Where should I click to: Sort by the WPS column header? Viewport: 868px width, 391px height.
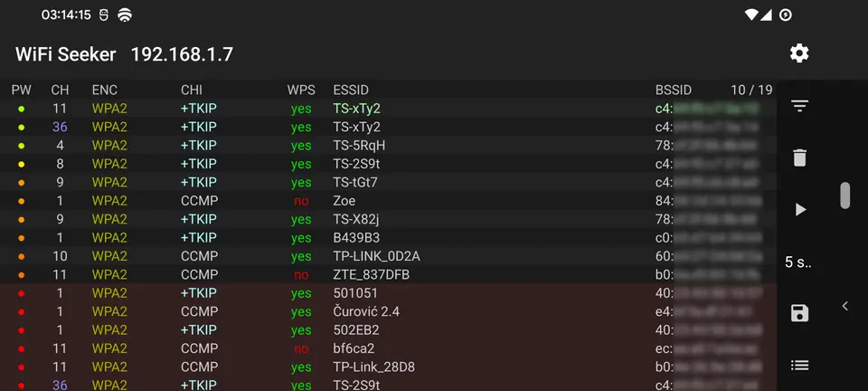click(301, 90)
